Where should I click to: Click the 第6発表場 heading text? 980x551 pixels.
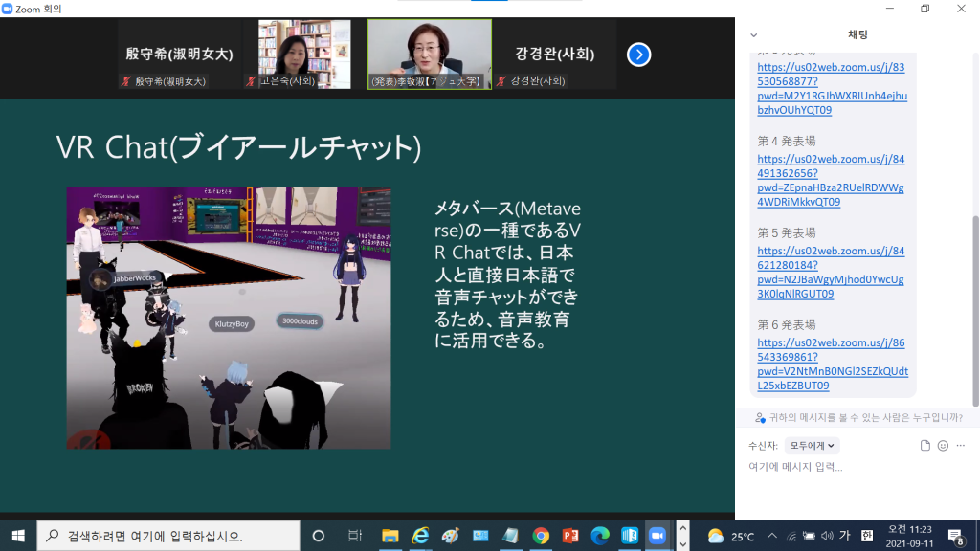point(787,325)
